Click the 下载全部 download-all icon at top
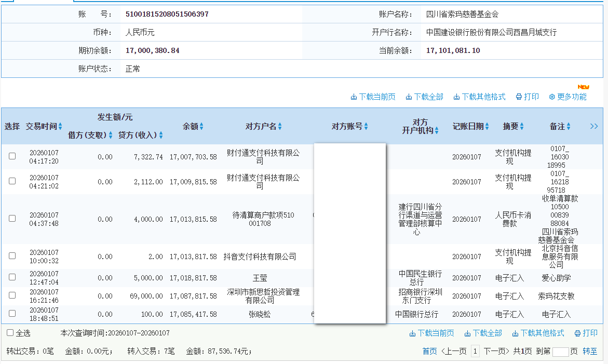The width and height of the screenshot is (608, 364). pyautogui.click(x=410, y=96)
